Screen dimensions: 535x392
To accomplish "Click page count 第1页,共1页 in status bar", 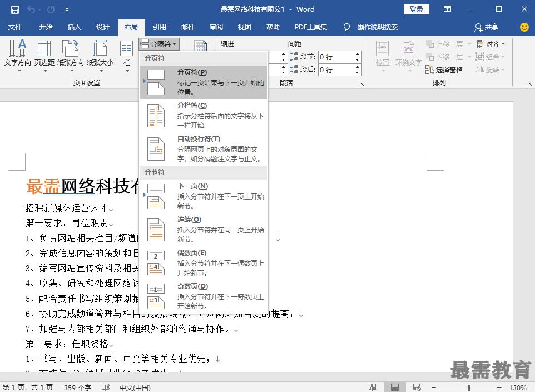I will [x=28, y=387].
